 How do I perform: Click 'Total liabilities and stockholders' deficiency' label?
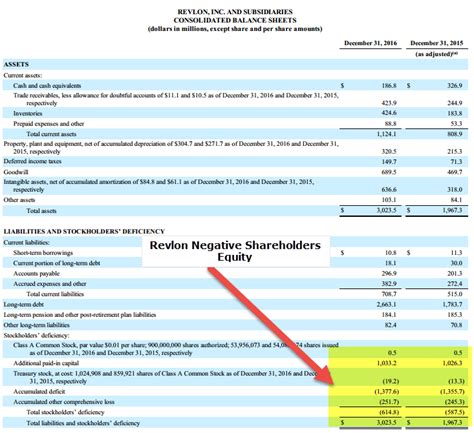click(83, 423)
